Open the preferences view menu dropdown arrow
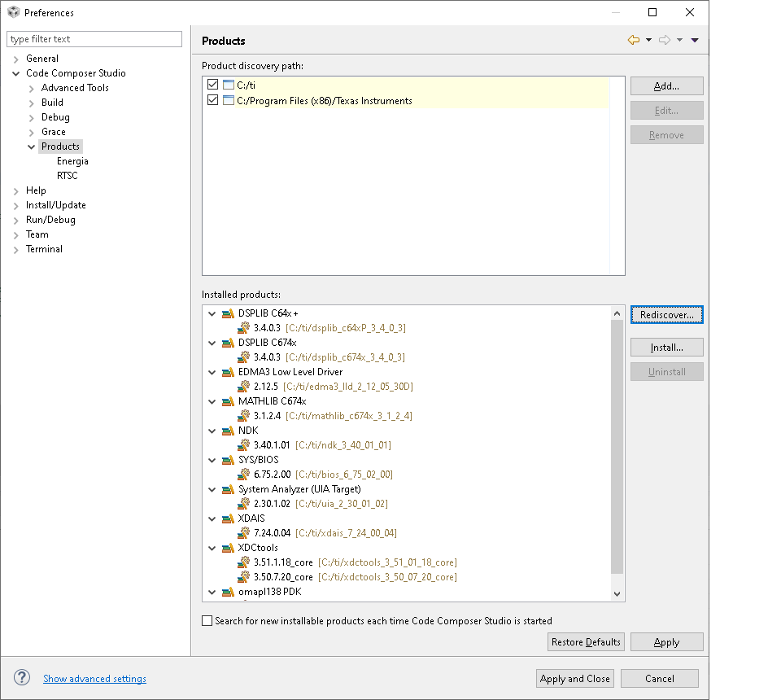 click(x=695, y=40)
